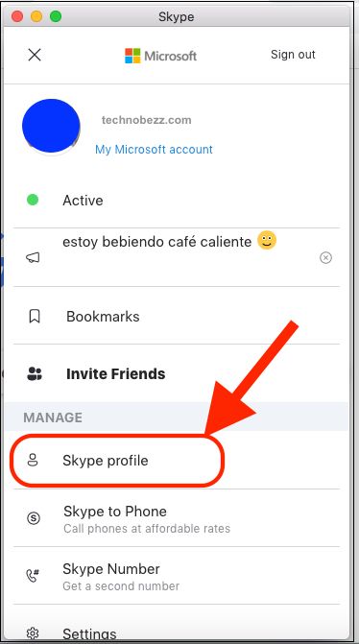Open Skype to Phone option

(177, 518)
